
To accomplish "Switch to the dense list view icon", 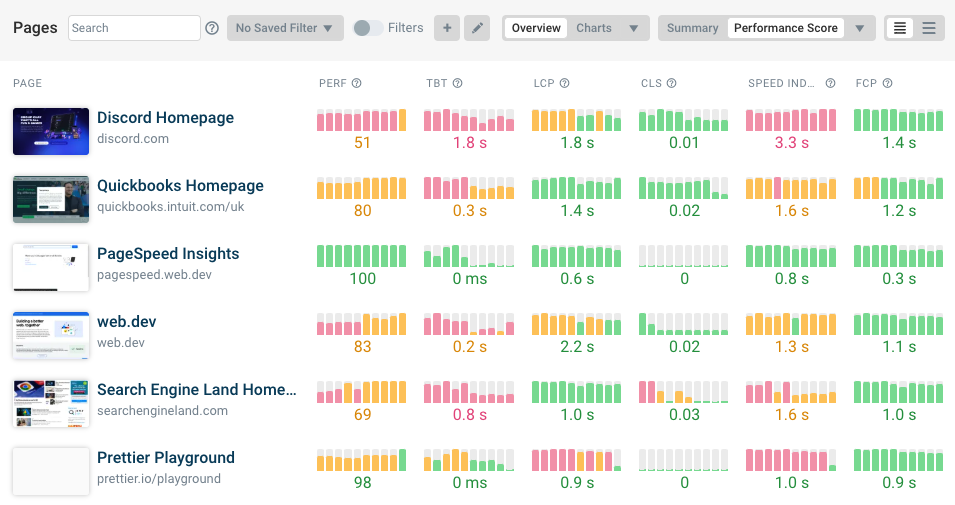I will (x=900, y=28).
